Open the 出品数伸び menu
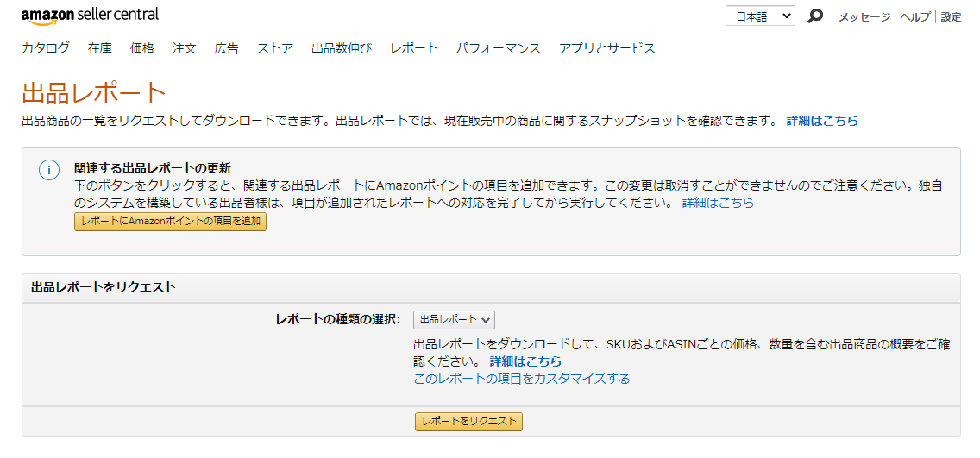Viewport: 980px width, 458px height. tap(342, 48)
